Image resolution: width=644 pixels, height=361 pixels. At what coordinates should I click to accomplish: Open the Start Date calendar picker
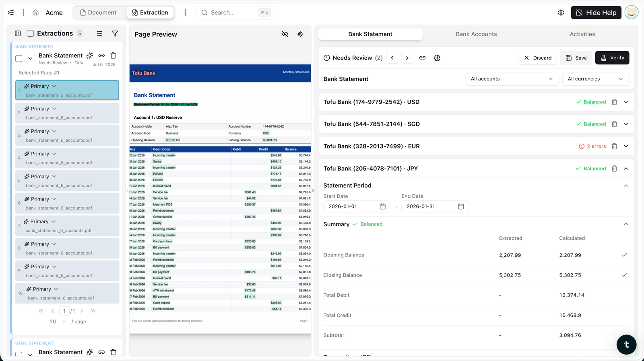[383, 206]
